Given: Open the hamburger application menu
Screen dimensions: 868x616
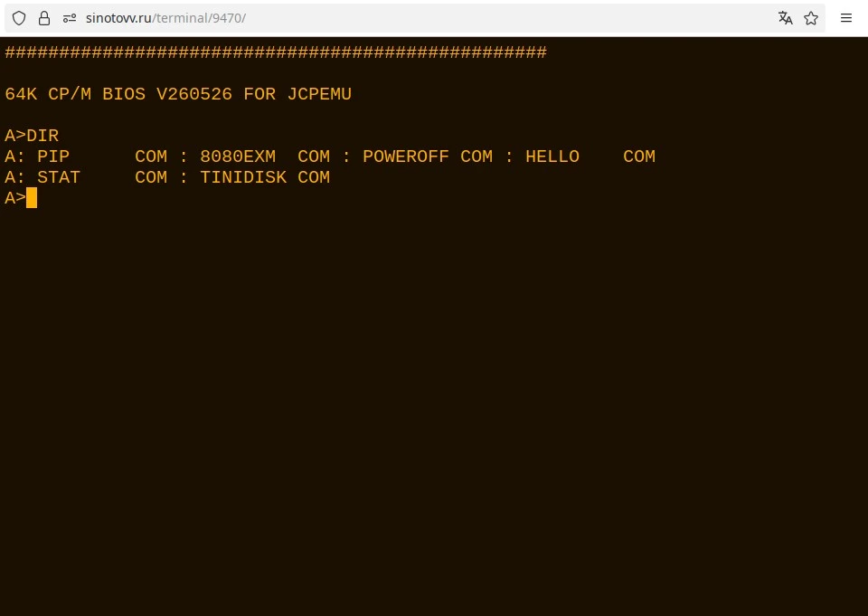Looking at the screenshot, I should 846,18.
